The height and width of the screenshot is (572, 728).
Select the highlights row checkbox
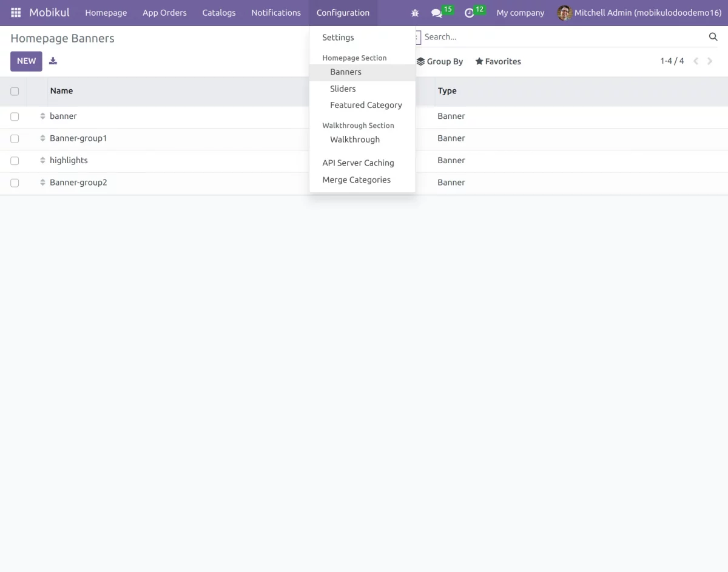coord(14,161)
